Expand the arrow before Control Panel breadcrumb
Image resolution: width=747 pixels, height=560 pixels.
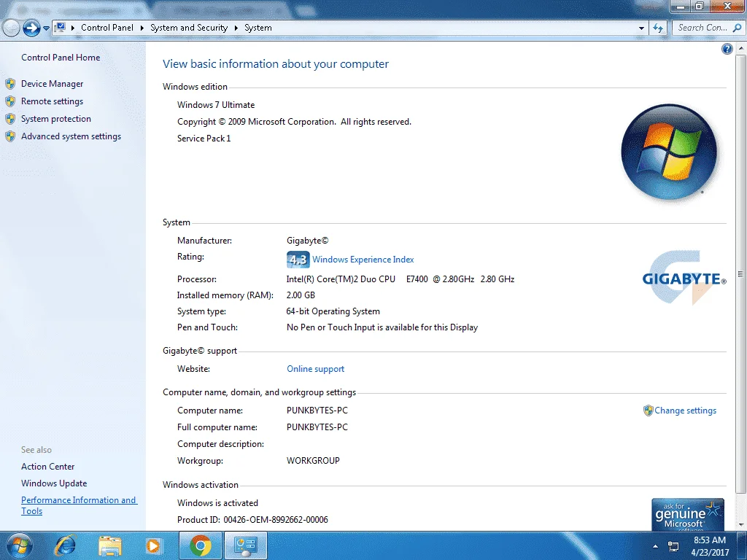pyautogui.click(x=73, y=28)
